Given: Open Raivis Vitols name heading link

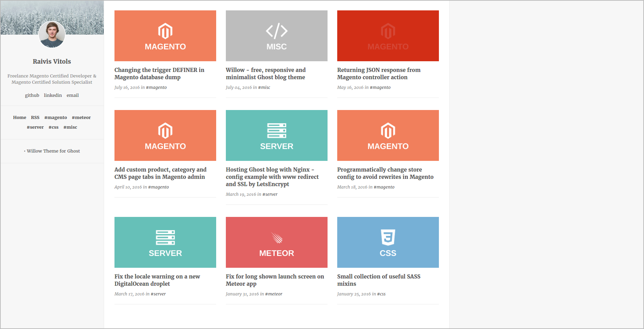Looking at the screenshot, I should coord(52,62).
